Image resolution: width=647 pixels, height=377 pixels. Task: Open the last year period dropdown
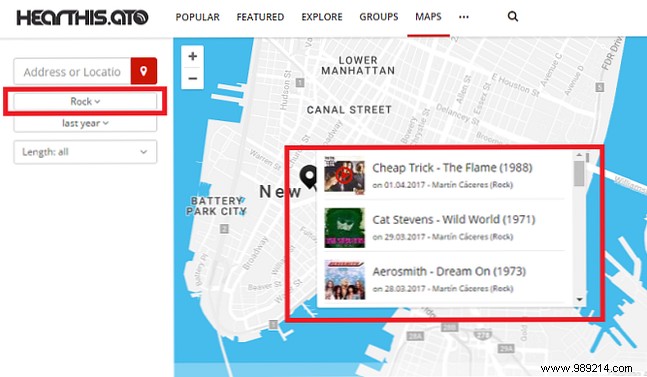point(85,123)
